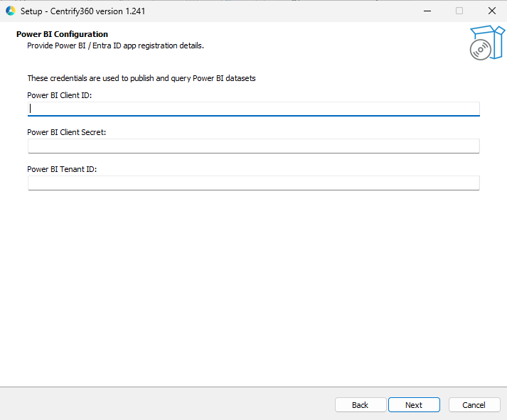Focus the Power BI Client ID field
The width and height of the screenshot is (507, 420).
(253, 109)
